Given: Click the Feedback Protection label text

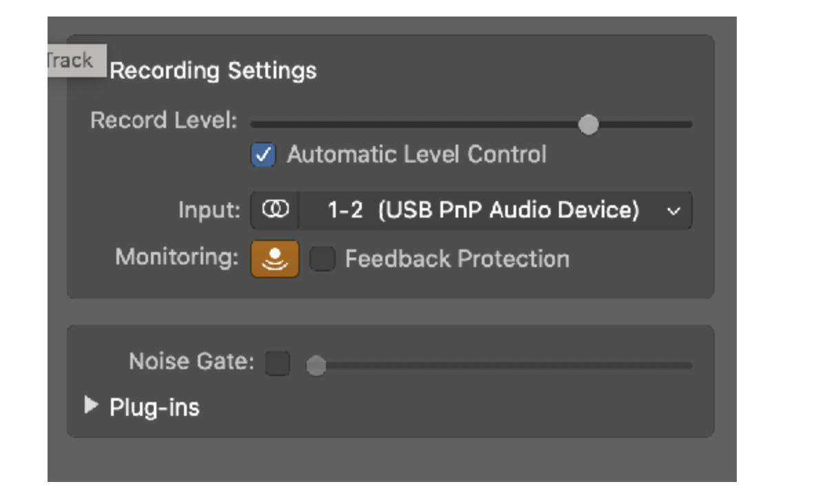Looking at the screenshot, I should coord(457,259).
